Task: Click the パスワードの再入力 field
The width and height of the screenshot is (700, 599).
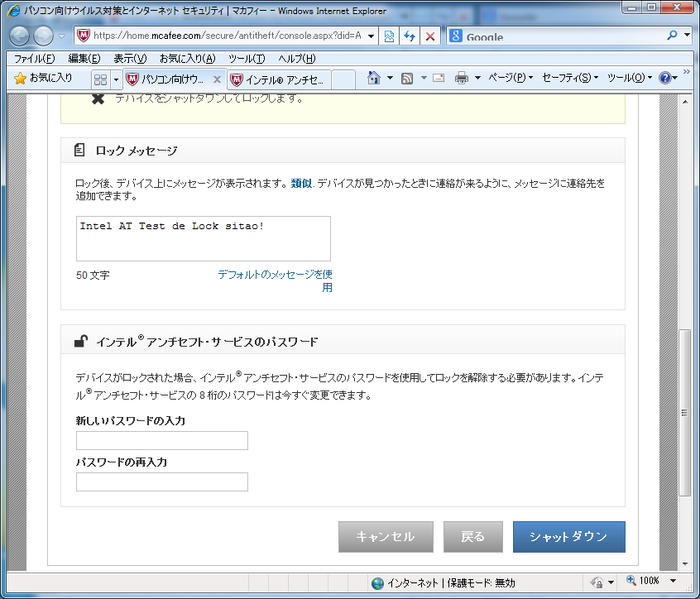Action: [162, 482]
